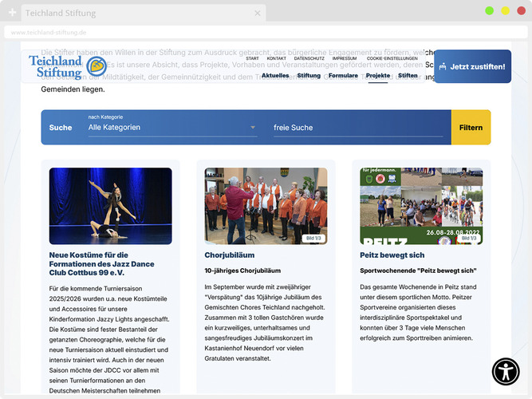Click the yellow Filtern button
This screenshot has height=399, width=532.
point(471,128)
